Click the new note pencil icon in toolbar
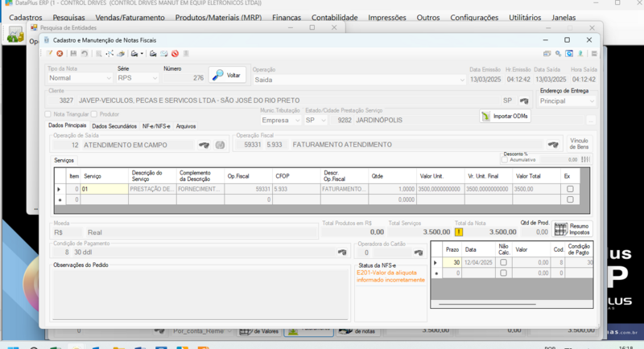This screenshot has height=349, width=644. (50, 53)
